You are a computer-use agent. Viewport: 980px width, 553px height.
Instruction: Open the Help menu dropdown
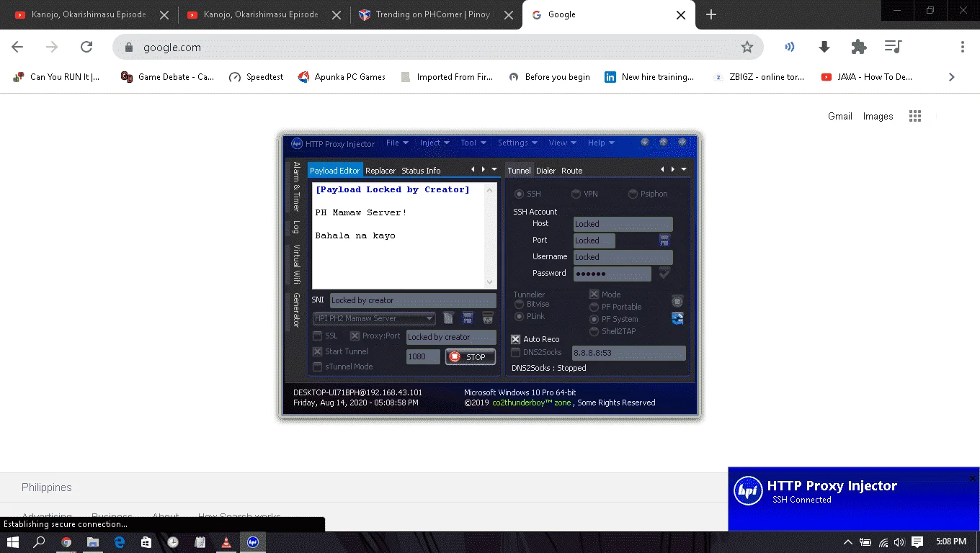[x=601, y=143]
